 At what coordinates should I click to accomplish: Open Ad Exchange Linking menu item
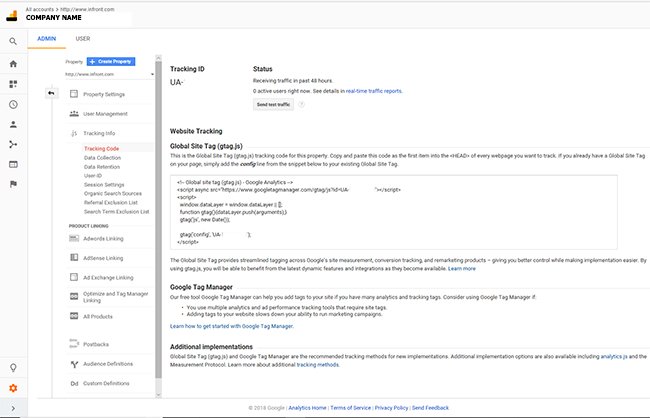tap(108, 277)
